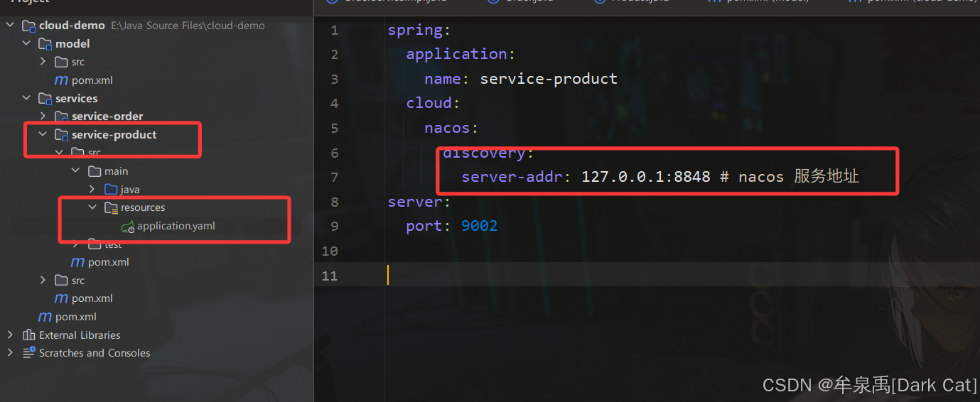Click the services module folder icon

(x=45, y=99)
